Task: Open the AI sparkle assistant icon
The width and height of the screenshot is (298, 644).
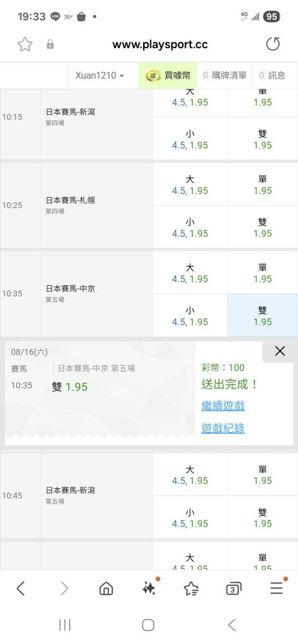Action: (150, 588)
